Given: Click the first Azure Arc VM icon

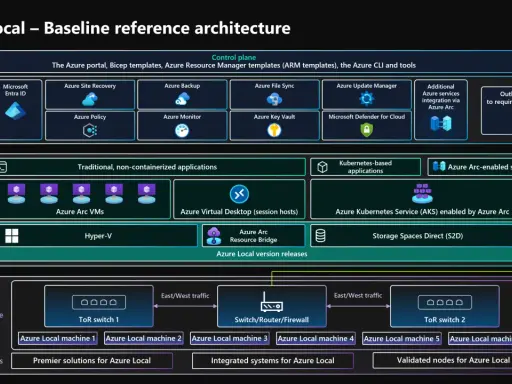Looking at the screenshot, I should coord(16,194).
